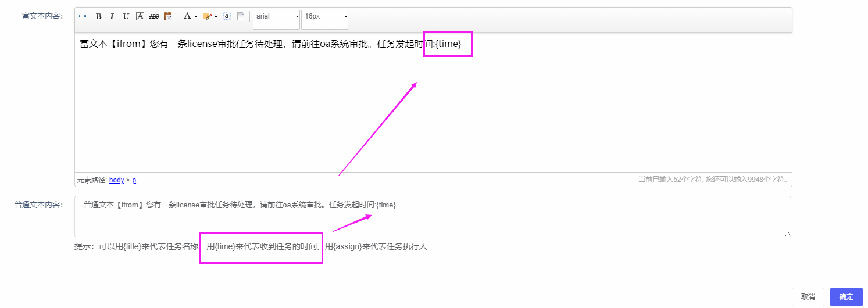Apply the font color A icon
Image resolution: width=868 pixels, height=308 pixels.
point(187,16)
